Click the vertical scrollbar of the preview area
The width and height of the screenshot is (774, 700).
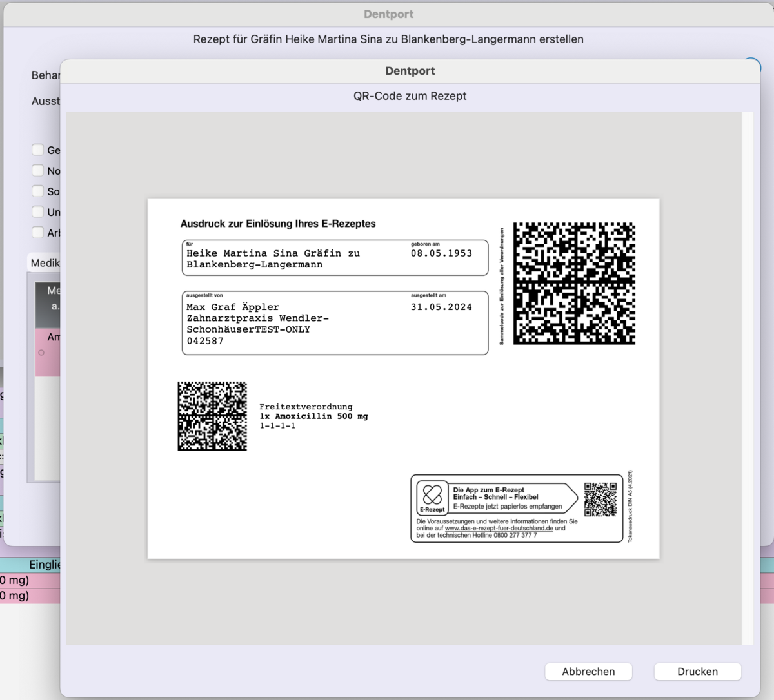coord(748,378)
